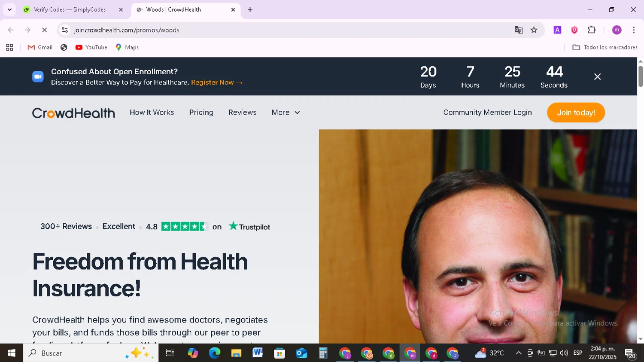Open the weather 32°C widget

(x=489, y=353)
